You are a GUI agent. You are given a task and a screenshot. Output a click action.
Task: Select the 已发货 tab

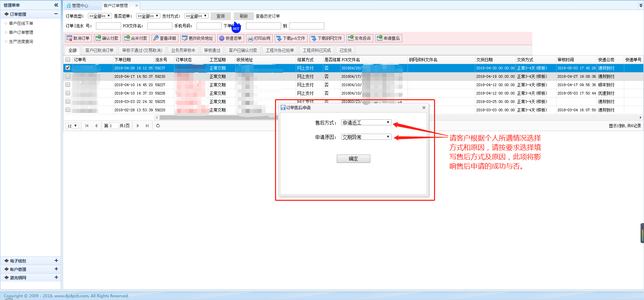[345, 50]
